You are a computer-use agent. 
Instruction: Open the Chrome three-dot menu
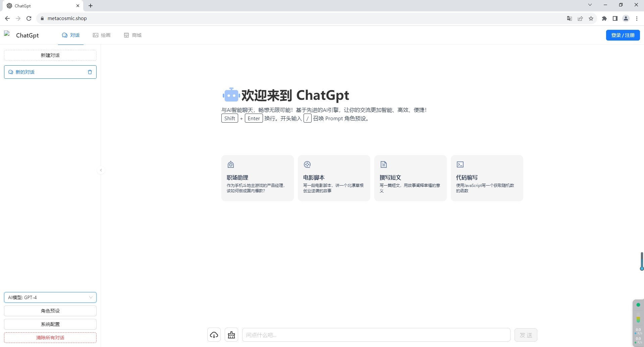tap(637, 18)
